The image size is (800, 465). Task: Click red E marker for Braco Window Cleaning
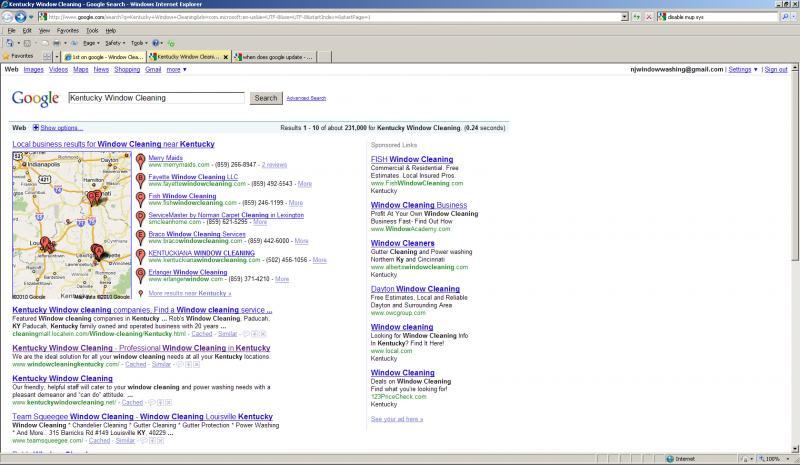pos(141,237)
